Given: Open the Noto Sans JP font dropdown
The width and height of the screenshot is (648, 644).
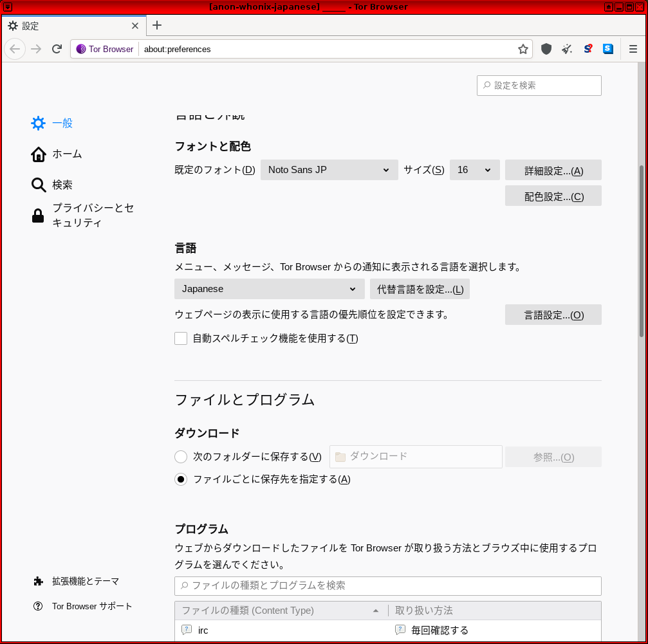Looking at the screenshot, I should [x=329, y=170].
